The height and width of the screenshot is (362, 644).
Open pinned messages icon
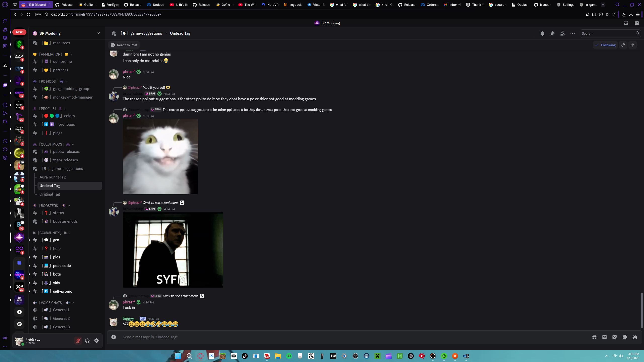[x=552, y=33]
